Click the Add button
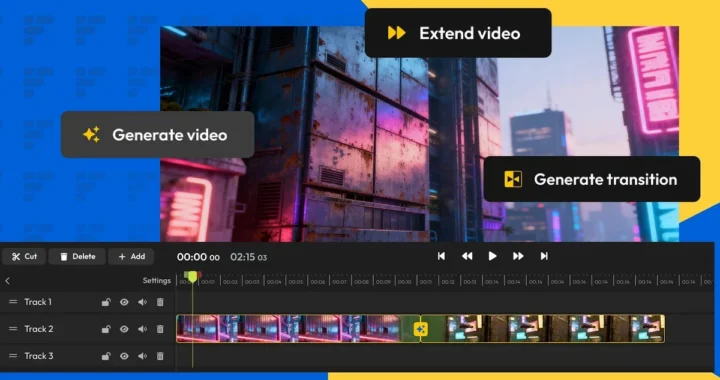 tap(131, 257)
